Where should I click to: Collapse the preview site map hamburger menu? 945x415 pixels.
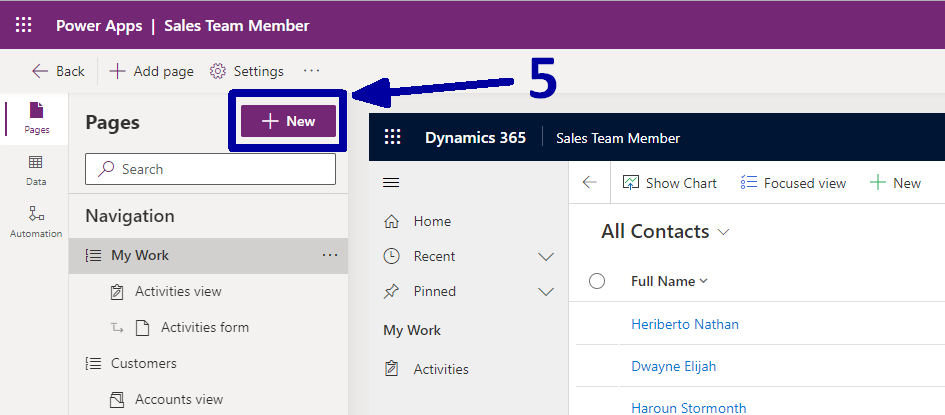pyautogui.click(x=391, y=183)
